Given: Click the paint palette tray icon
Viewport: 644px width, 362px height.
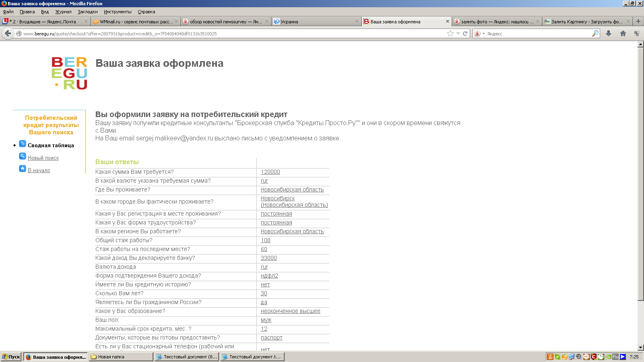Looking at the screenshot, I should tap(565, 357).
